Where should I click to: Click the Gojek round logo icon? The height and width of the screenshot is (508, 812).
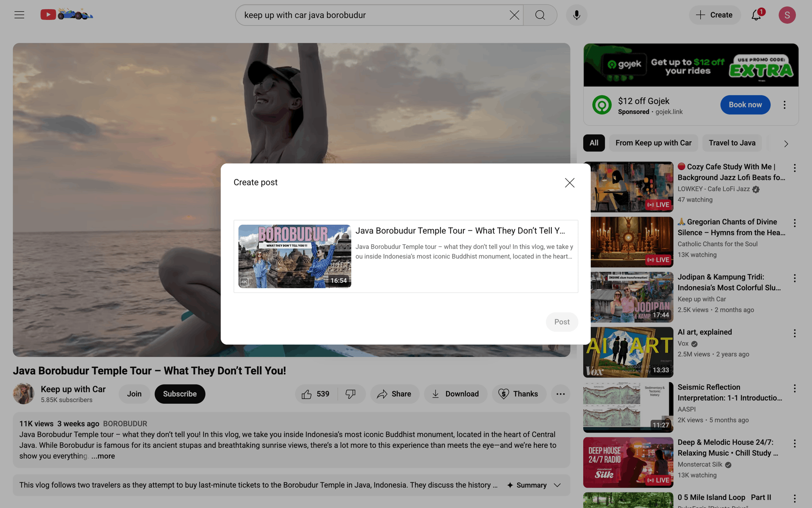point(602,105)
